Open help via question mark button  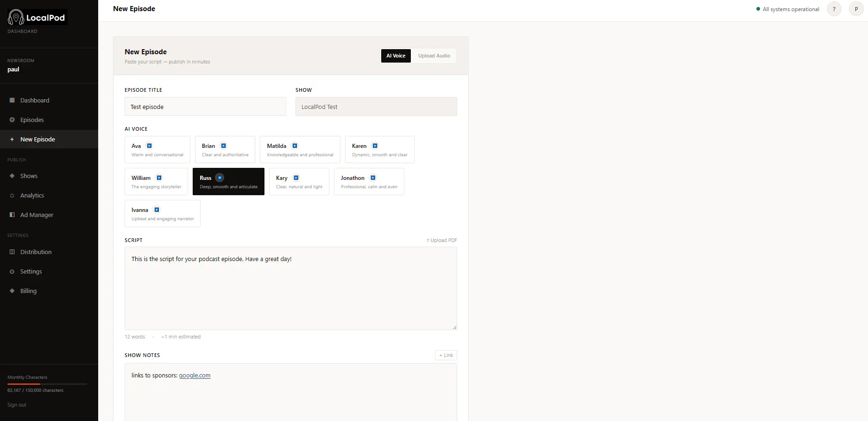click(x=834, y=9)
